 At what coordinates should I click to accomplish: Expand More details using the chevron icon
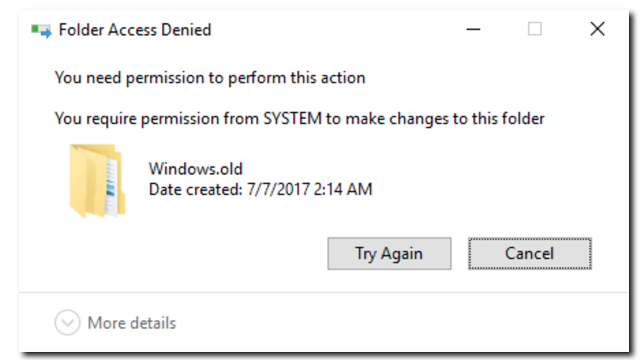(x=67, y=322)
